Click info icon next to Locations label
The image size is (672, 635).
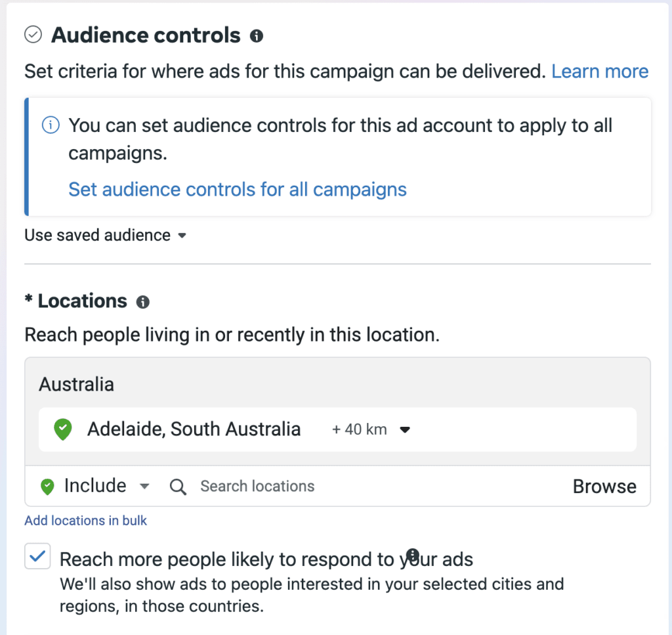142,302
